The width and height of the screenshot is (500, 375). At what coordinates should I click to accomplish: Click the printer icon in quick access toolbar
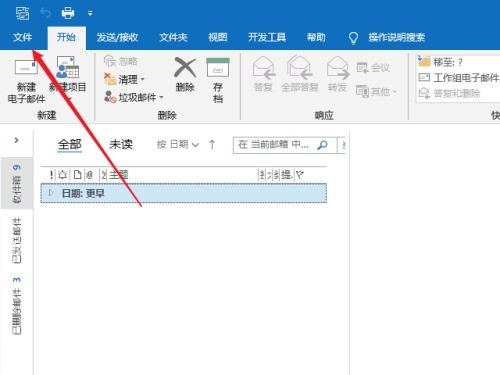(68, 13)
